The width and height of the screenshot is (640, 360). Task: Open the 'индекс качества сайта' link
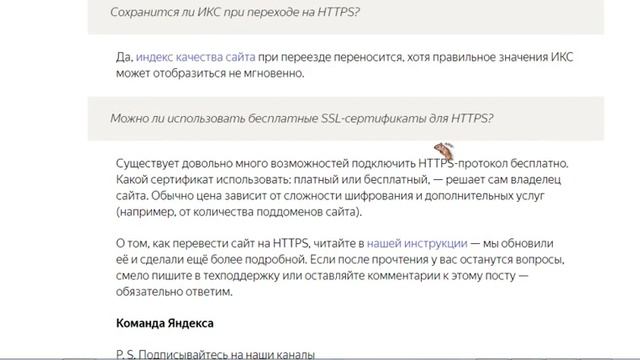(196, 57)
